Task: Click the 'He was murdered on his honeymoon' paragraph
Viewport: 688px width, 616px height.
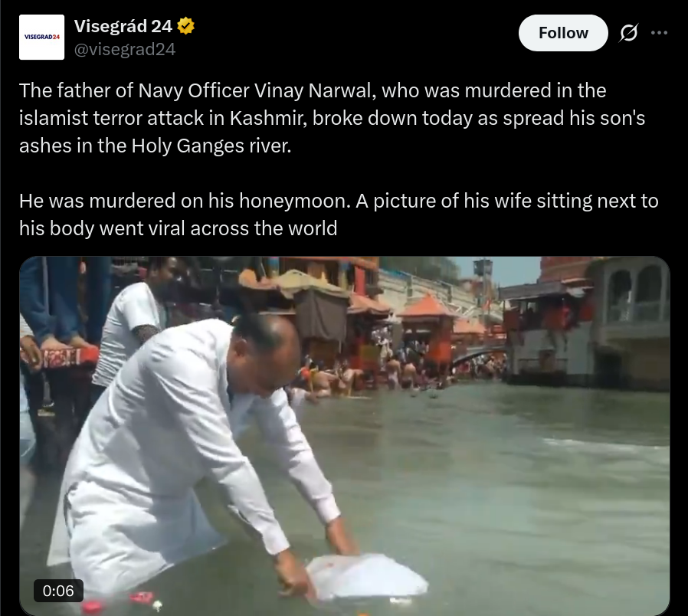Action: tap(339, 215)
